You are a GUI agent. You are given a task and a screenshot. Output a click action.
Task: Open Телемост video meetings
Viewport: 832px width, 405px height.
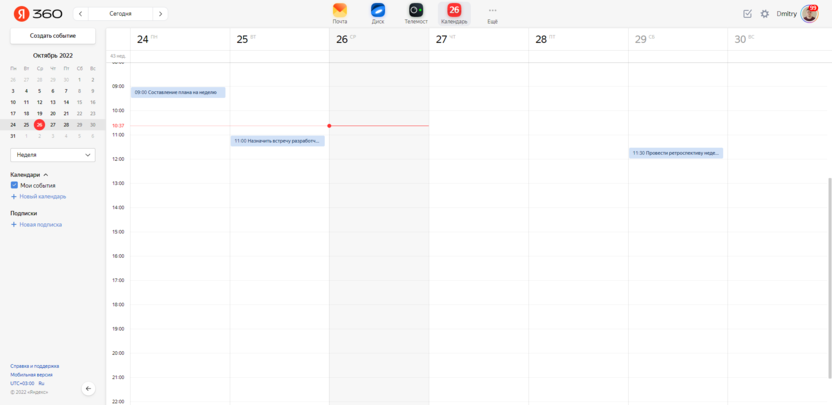(x=416, y=14)
